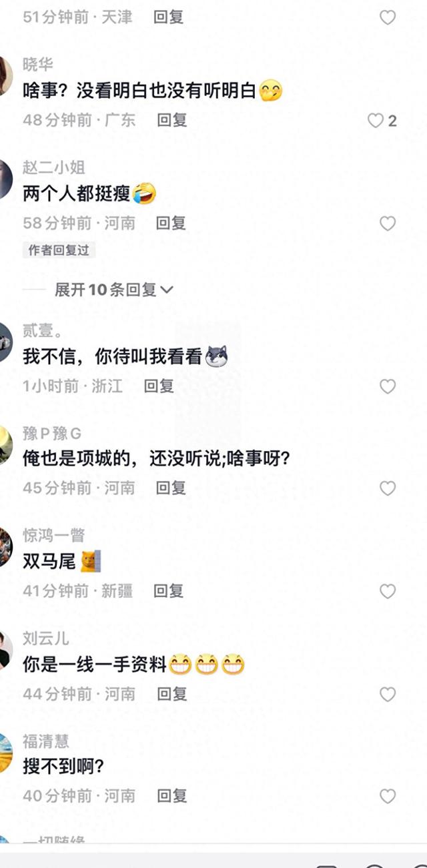Image resolution: width=427 pixels, height=868 pixels.
Task: Reply to 刘云儿's comment
Action: click(x=172, y=694)
